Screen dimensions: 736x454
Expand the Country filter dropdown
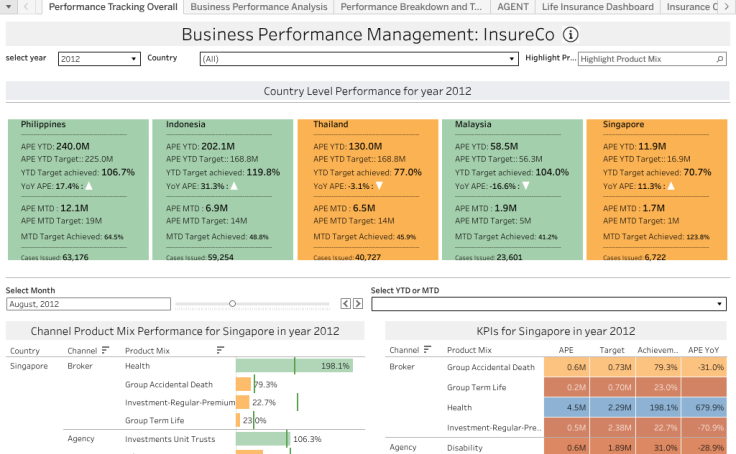[x=357, y=59]
